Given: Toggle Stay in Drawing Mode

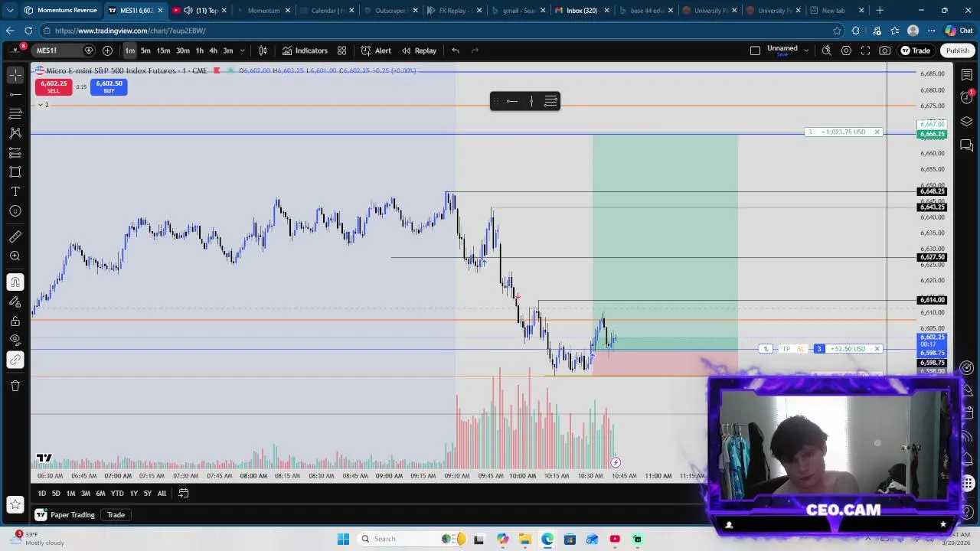Looking at the screenshot, I should (15, 302).
